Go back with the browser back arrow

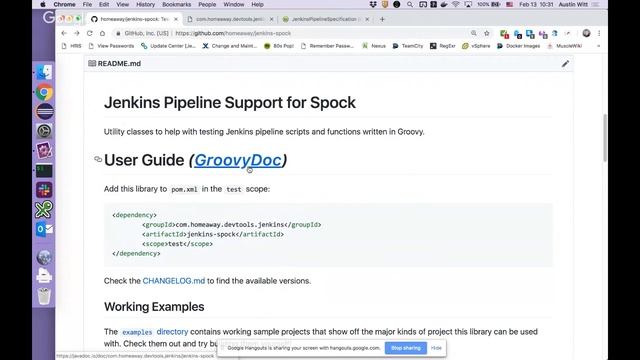64,33
